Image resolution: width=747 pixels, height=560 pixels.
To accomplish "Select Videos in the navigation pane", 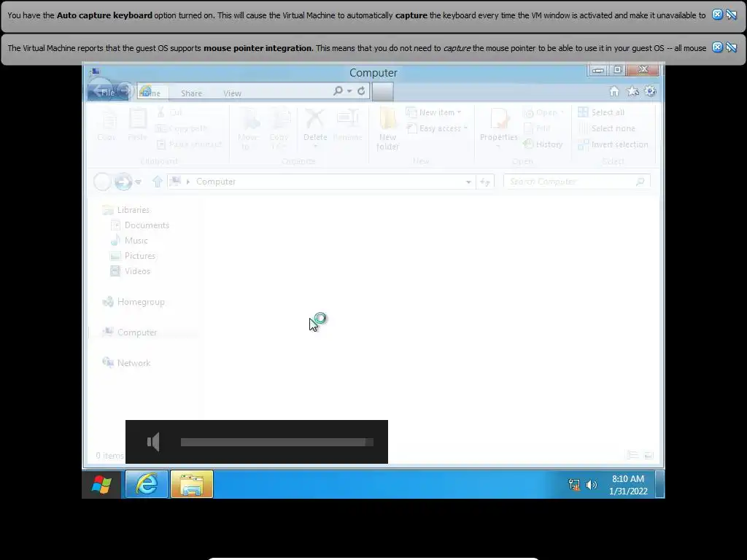I will (x=130, y=271).
